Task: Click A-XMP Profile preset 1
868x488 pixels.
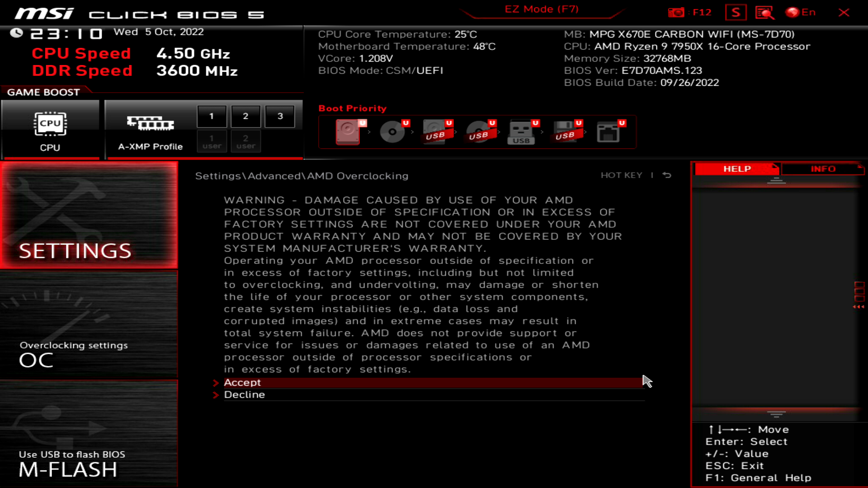Action: pos(212,116)
